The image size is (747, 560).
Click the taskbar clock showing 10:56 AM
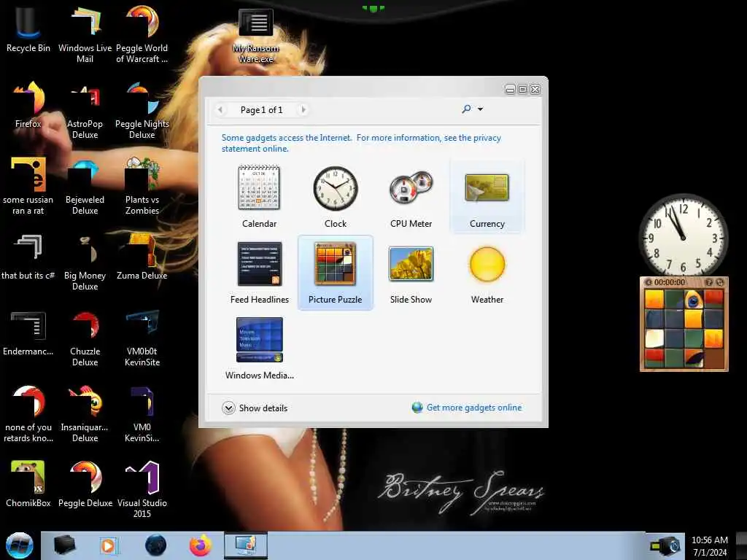710,546
